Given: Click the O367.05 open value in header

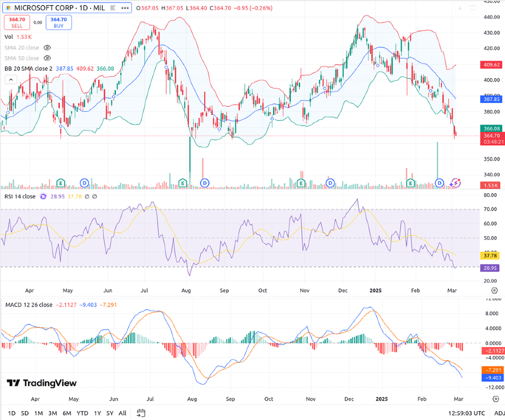Looking at the screenshot, I should [x=147, y=8].
